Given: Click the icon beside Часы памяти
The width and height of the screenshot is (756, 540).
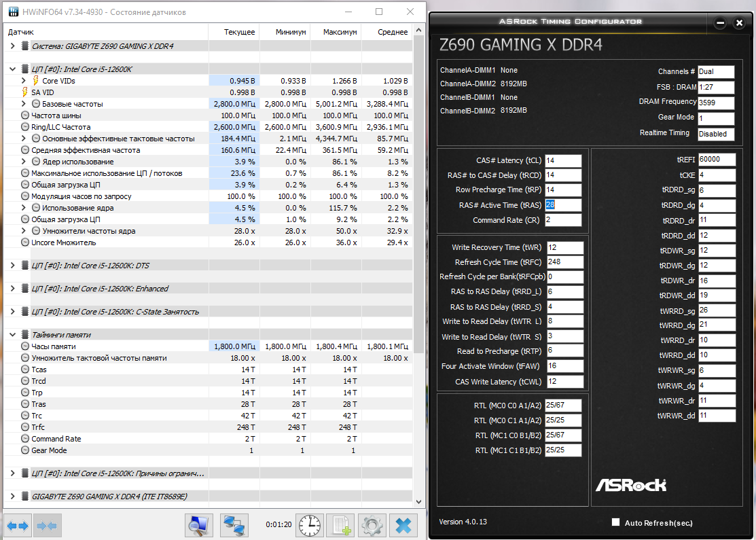Looking at the screenshot, I should pyautogui.click(x=25, y=346).
